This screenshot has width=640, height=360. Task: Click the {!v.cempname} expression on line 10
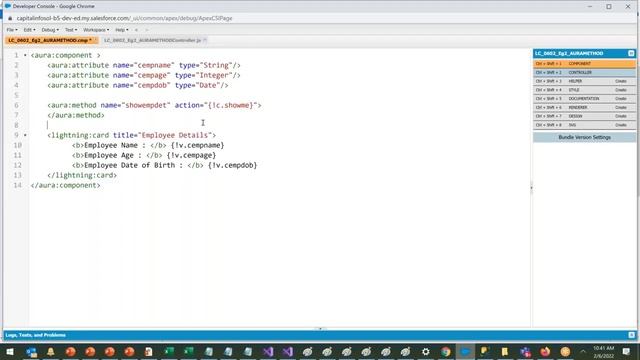point(197,145)
